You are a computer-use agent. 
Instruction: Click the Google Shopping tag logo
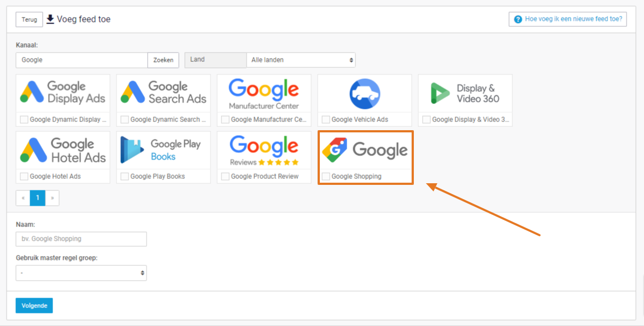pyautogui.click(x=365, y=150)
